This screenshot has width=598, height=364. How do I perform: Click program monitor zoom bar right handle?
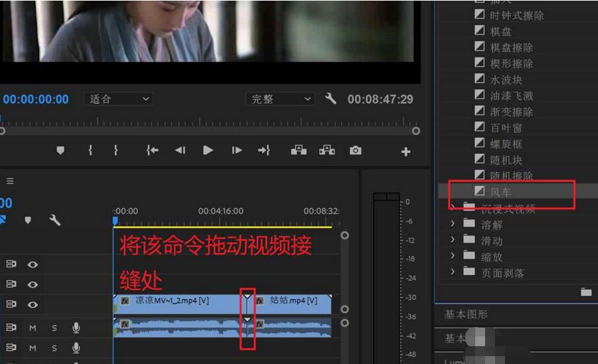(x=416, y=131)
